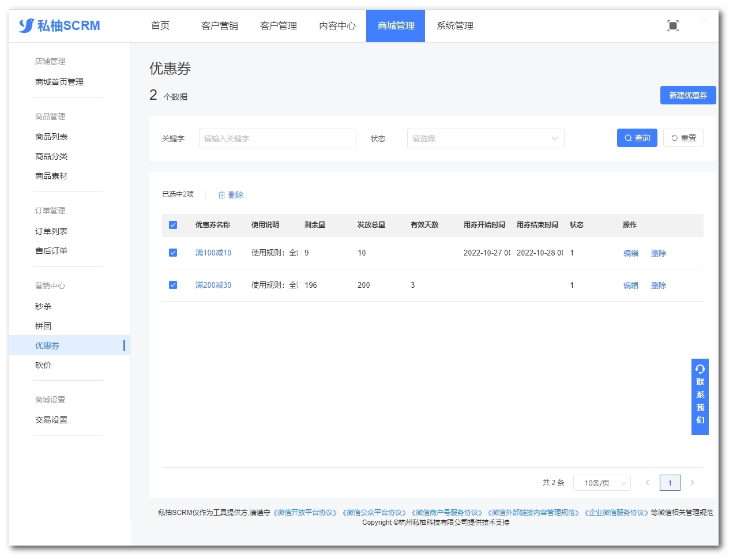
Task: Open the 状态 status dropdown
Action: [x=485, y=138]
